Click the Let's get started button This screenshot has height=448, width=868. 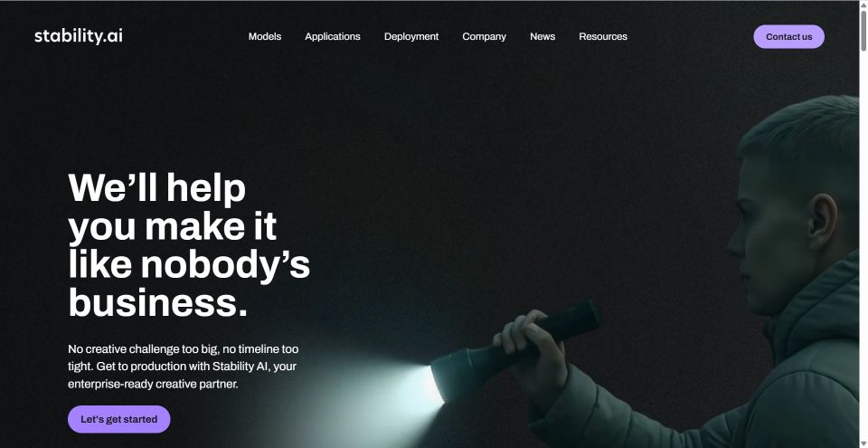point(119,419)
